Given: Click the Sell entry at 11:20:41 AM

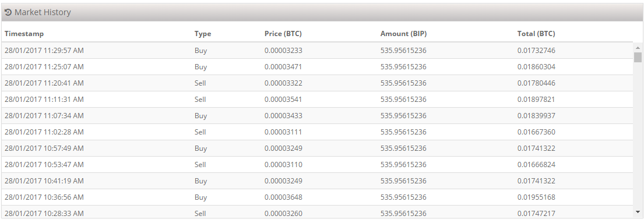Looking at the screenshot, I should tap(200, 83).
